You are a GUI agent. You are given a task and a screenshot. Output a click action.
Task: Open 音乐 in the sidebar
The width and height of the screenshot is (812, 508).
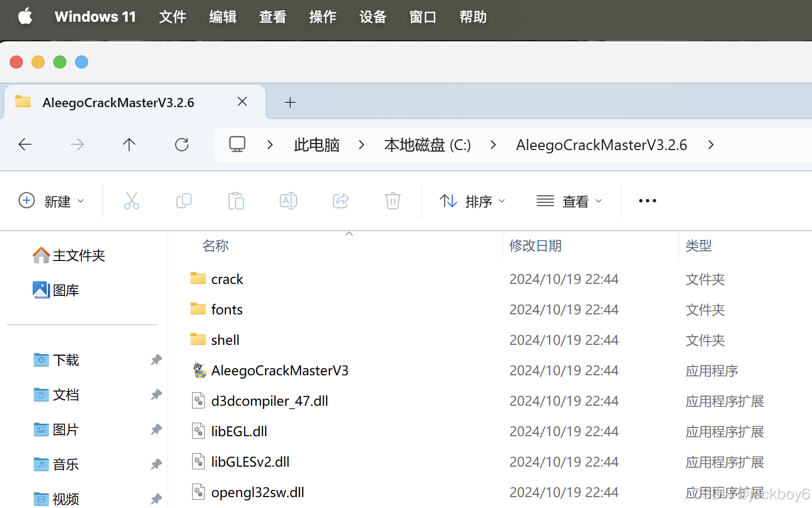coord(56,464)
